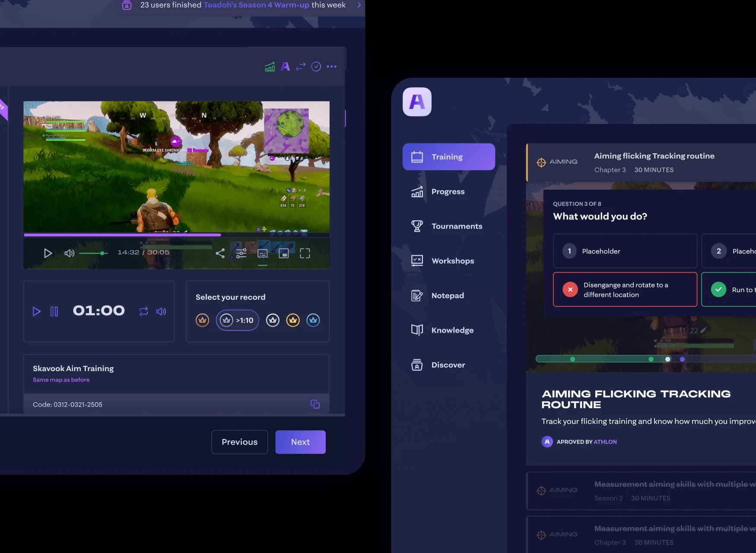Screen dimensions: 756x553
Task: Start the 01:00 timer with play icon
Action: pyautogui.click(x=37, y=311)
